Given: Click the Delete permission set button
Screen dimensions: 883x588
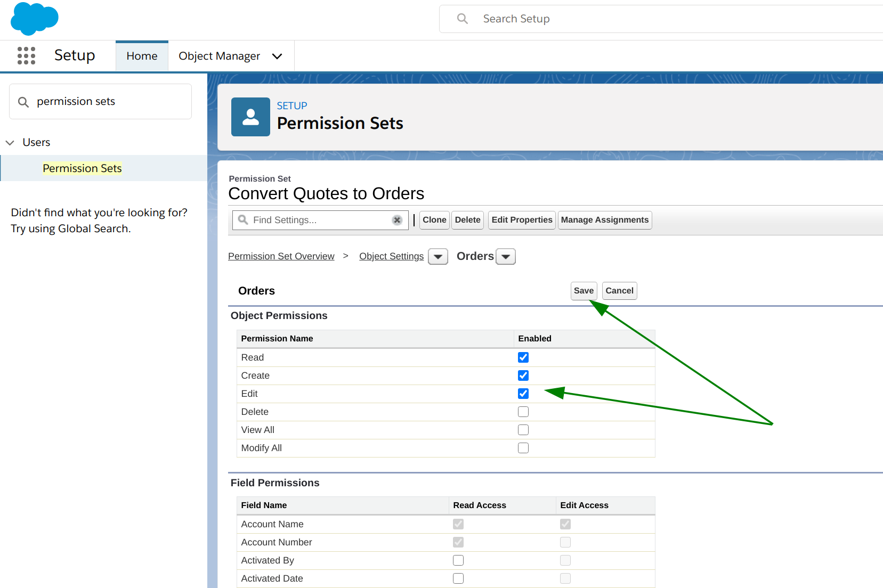Looking at the screenshot, I should 467,220.
